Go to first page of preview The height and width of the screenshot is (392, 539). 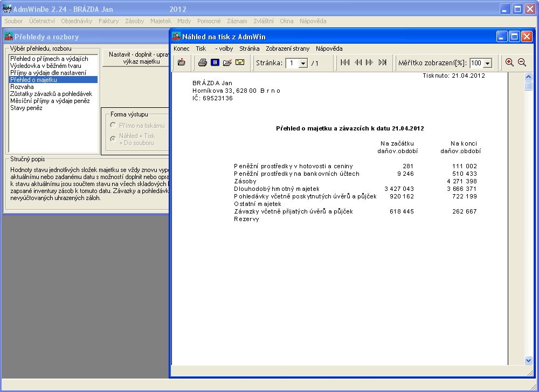click(345, 62)
